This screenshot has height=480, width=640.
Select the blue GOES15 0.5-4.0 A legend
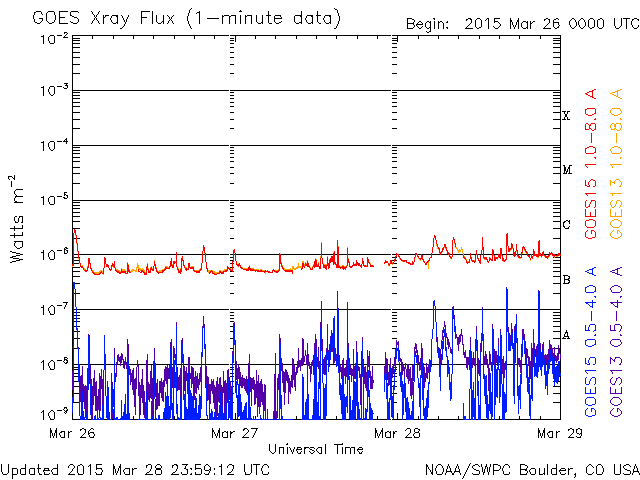click(x=592, y=342)
